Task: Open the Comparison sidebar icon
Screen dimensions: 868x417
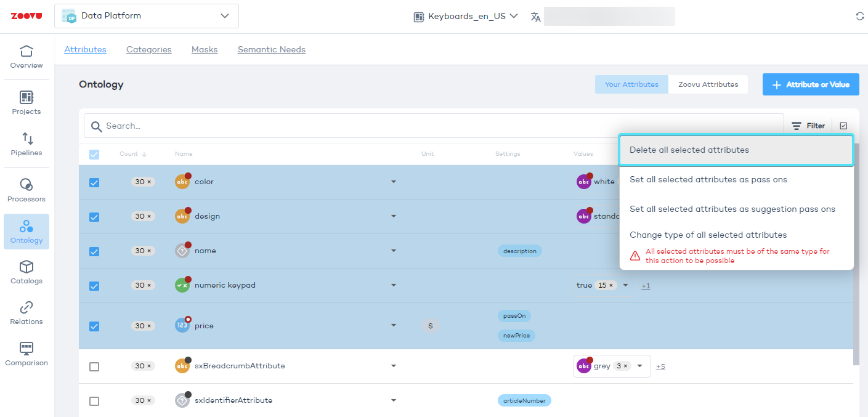Action: pos(26,349)
